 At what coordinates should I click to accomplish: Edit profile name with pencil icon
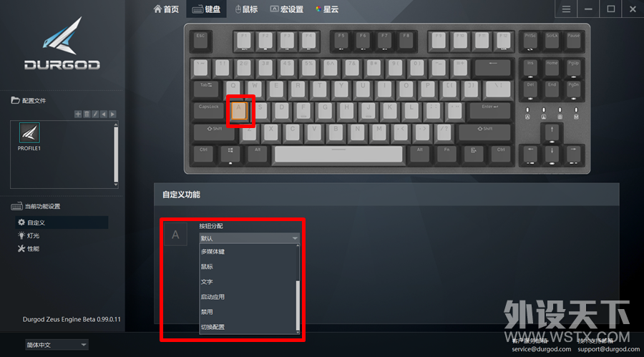click(95, 114)
